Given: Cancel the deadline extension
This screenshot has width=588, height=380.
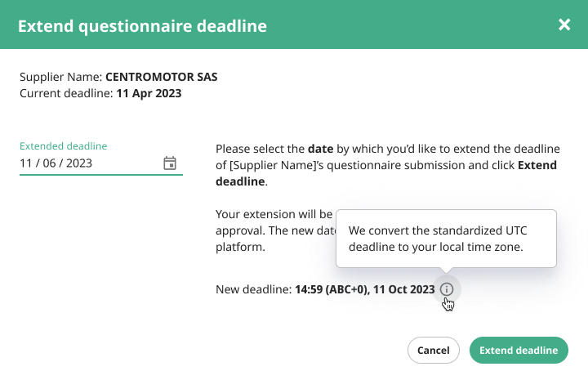Looking at the screenshot, I should tap(433, 350).
